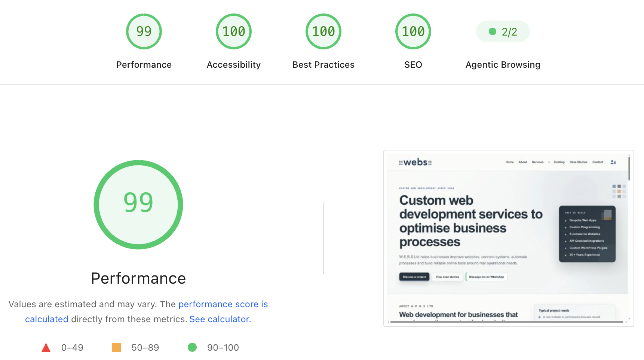Click the website screenshot thumbnail
Screen dimensions: 644x360
509,238
